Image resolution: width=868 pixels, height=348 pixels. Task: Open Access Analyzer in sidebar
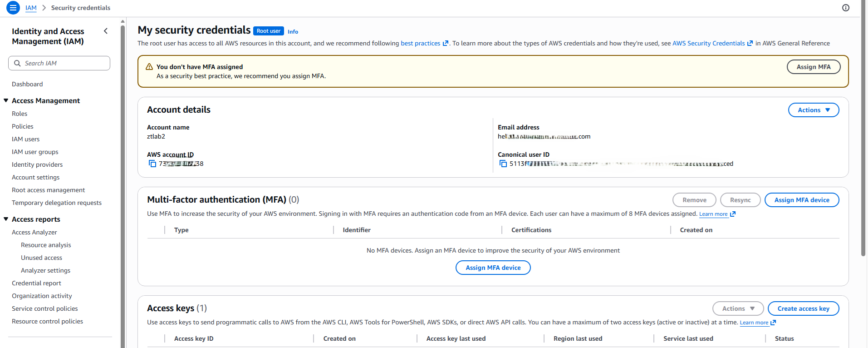(x=34, y=232)
